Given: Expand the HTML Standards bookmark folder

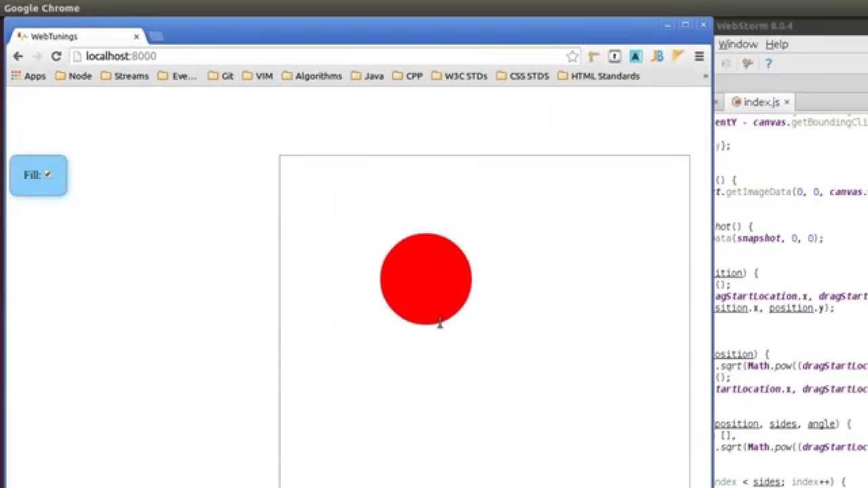Looking at the screenshot, I should pos(597,76).
